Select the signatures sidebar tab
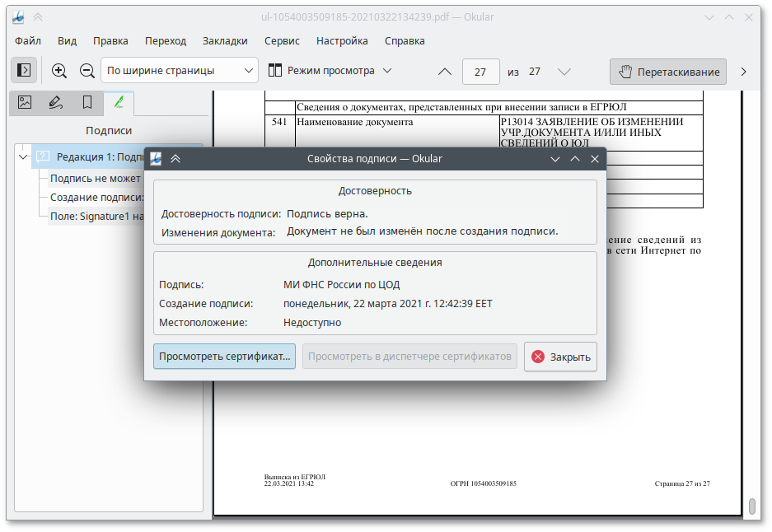 pos(119,103)
